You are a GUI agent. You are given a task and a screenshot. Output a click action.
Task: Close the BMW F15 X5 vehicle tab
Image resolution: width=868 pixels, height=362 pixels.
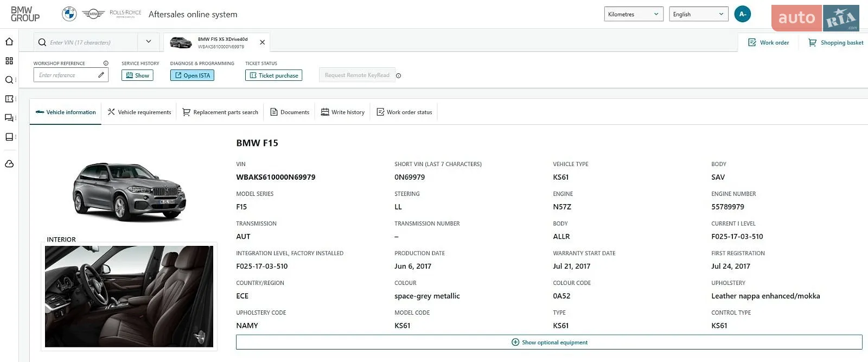point(262,42)
